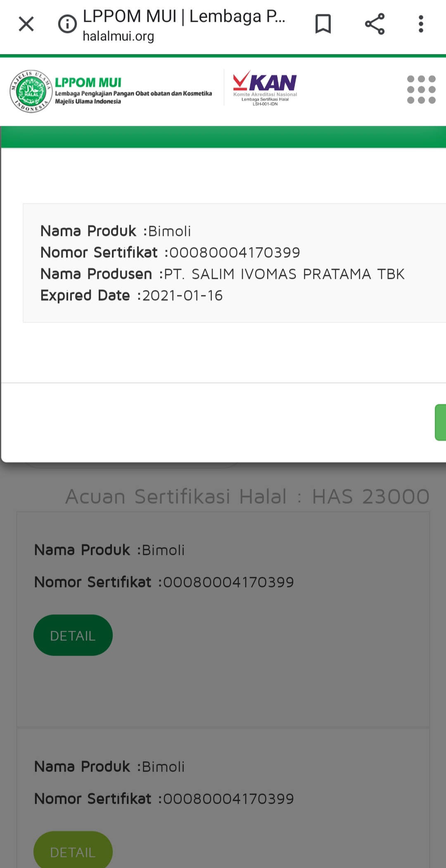Click the KAN accreditation logo
This screenshot has width=446, height=868.
coord(265,88)
